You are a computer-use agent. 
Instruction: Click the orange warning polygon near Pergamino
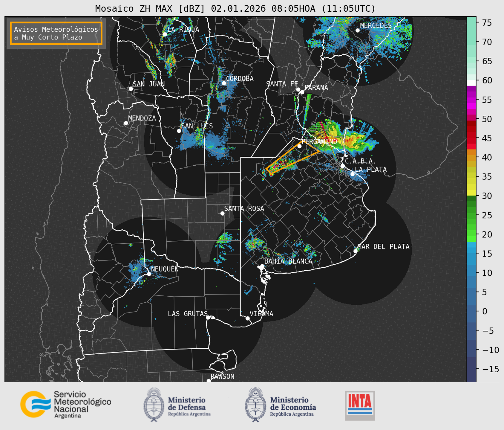(x=293, y=157)
